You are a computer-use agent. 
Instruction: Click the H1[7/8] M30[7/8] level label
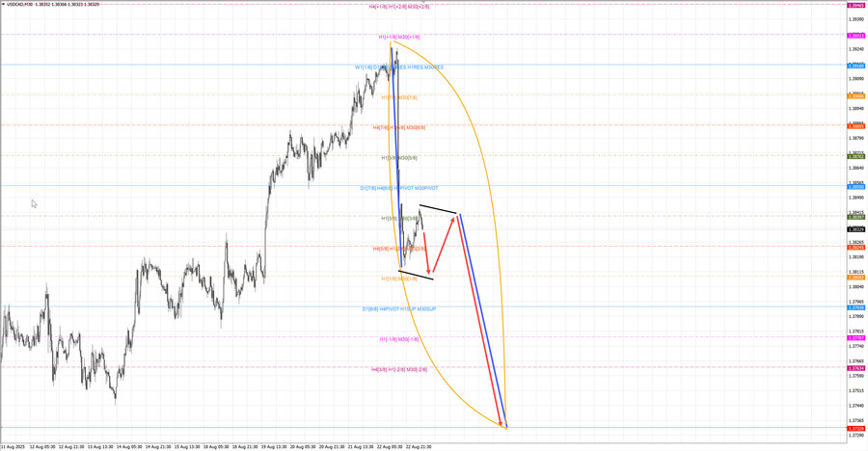(399, 97)
